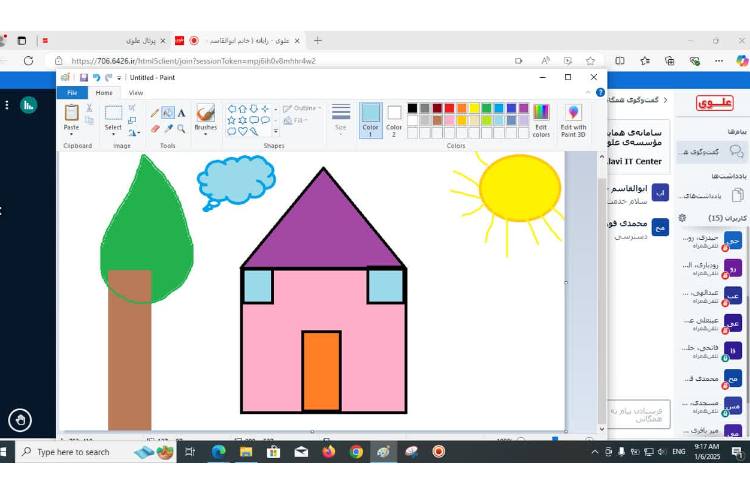Click the Resize icon in Image group
Screen dimensions: 750x480
point(132,120)
